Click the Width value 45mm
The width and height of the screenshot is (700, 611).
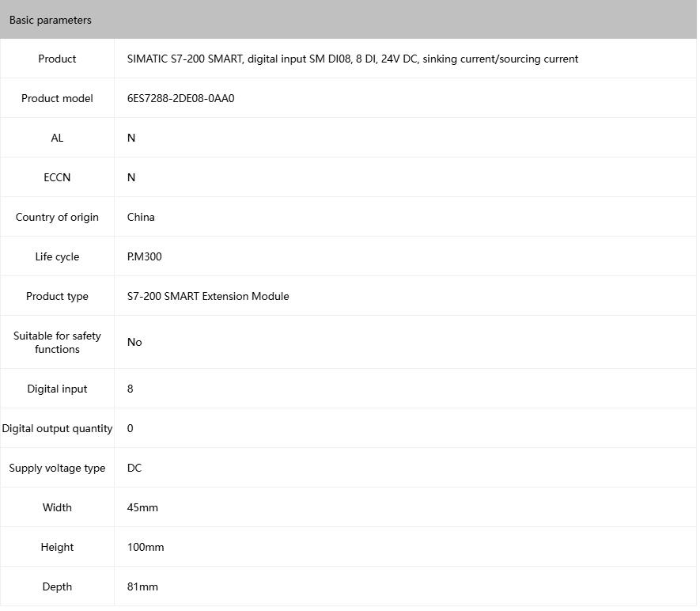point(142,507)
